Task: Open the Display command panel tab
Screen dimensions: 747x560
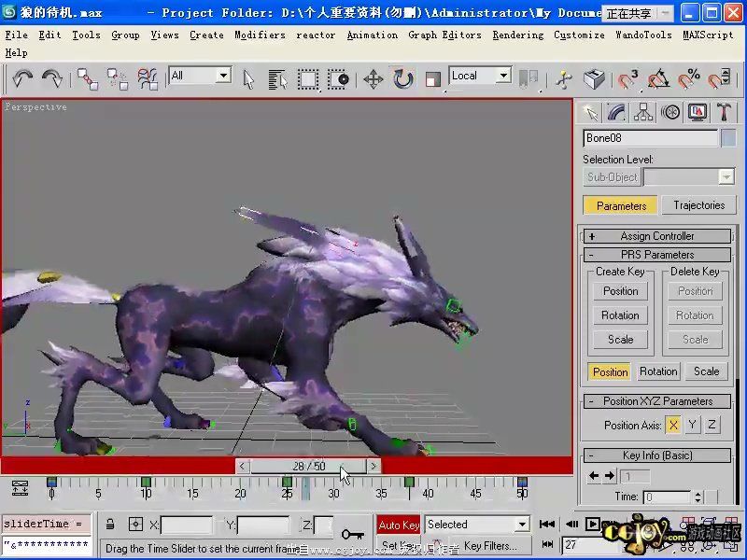Action: coord(698,113)
